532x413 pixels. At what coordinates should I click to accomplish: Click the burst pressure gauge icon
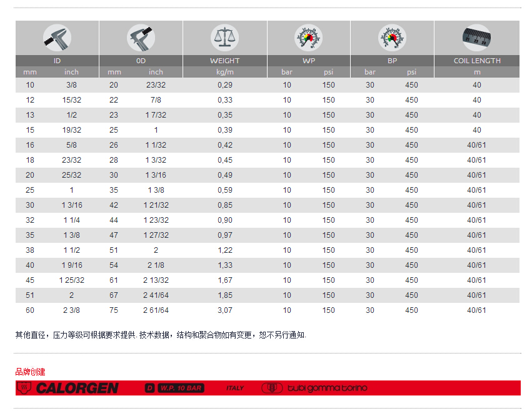click(392, 38)
